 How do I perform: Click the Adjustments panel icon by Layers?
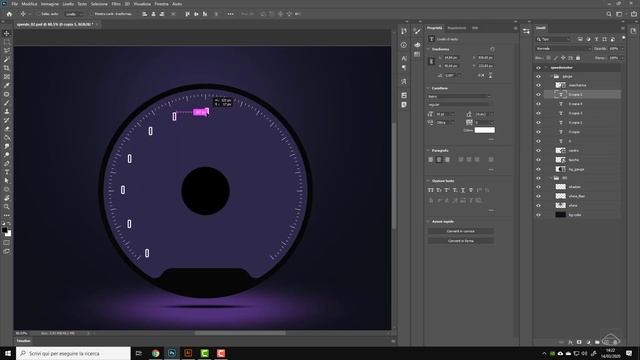click(526, 31)
